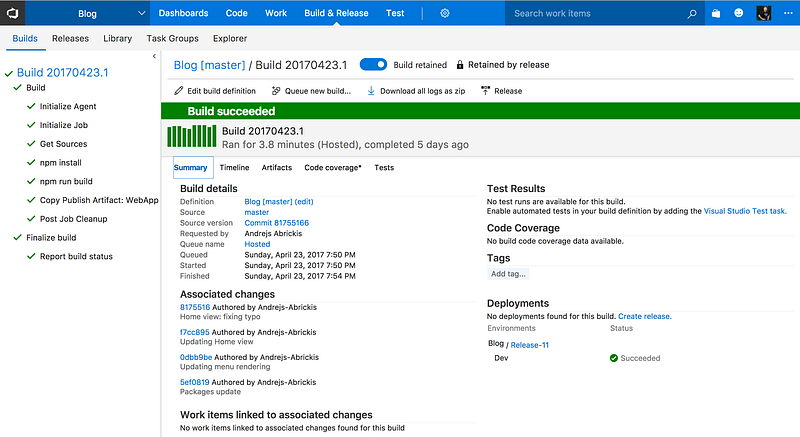
Task: Open Commit 81755166 link
Action: tap(277, 223)
